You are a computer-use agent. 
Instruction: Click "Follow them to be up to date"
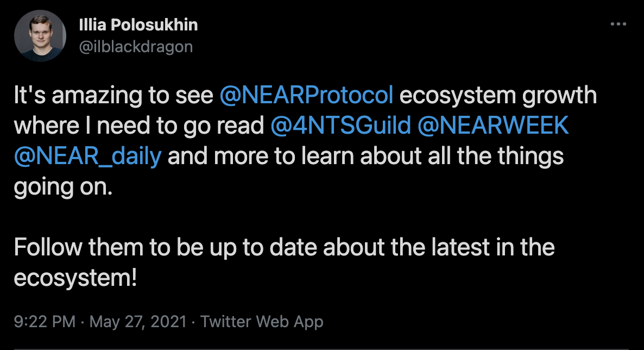tap(165, 248)
